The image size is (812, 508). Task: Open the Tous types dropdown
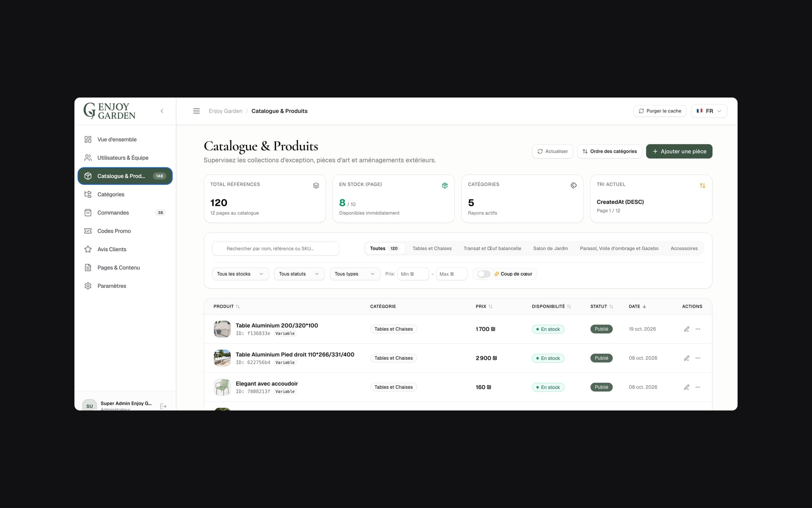point(355,274)
